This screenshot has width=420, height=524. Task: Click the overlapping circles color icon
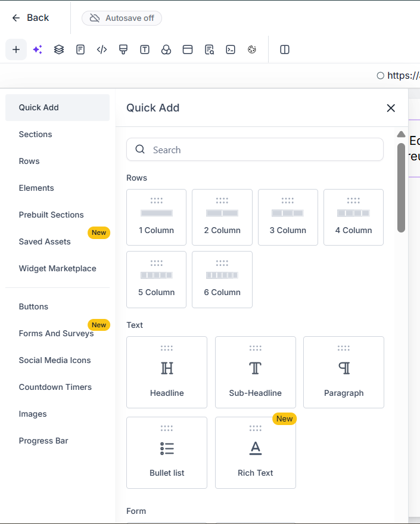pyautogui.click(x=166, y=49)
